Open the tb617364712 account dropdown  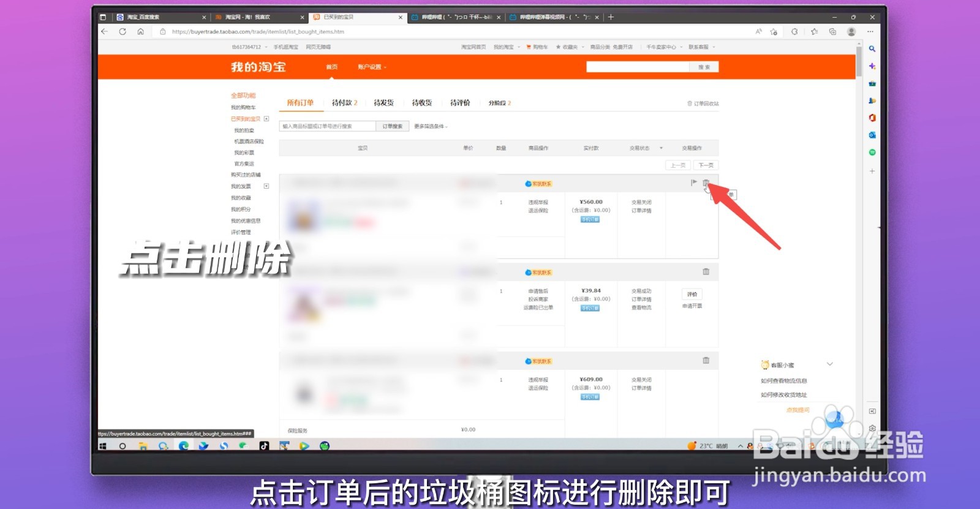click(x=249, y=47)
